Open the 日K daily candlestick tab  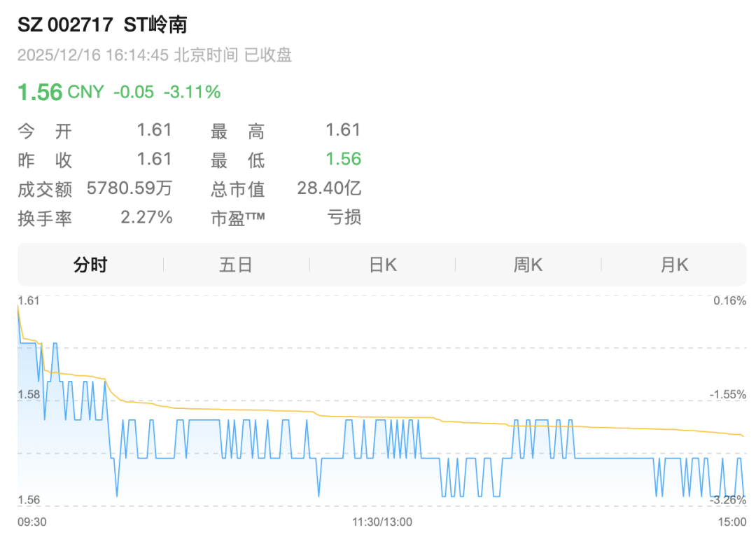pos(382,265)
